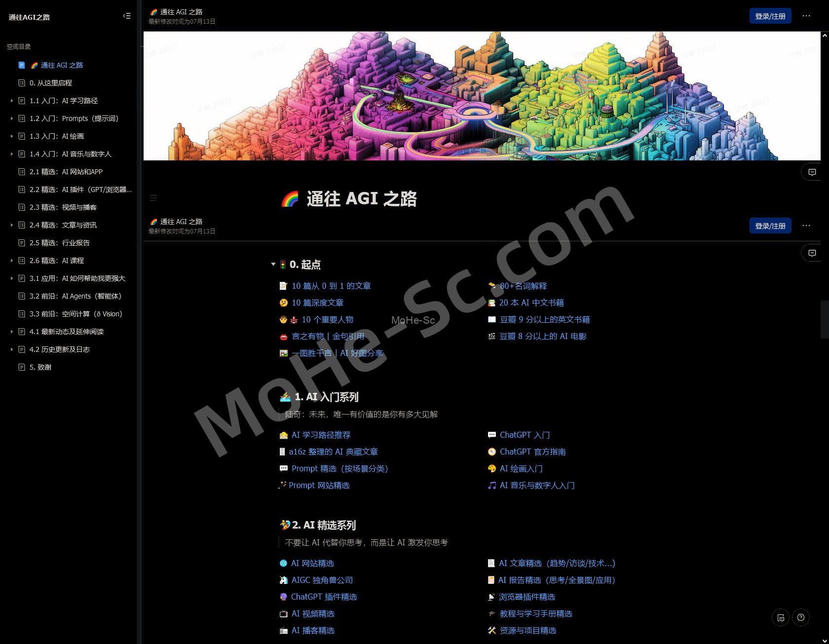Viewport: 829px width, 644px height.
Task: Click the top 登录/注册 button
Action: (770, 16)
